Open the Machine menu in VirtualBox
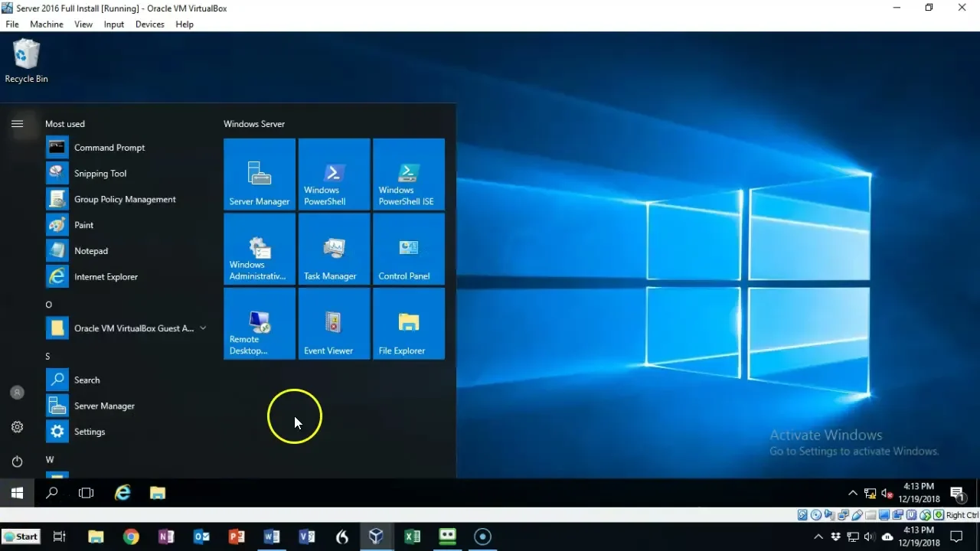 [47, 24]
